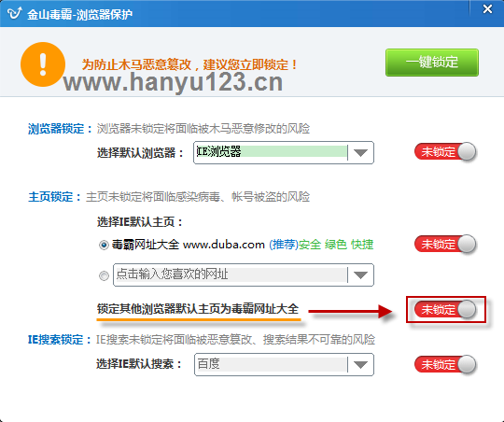Click the 选择IE默认主页 label

point(140,221)
